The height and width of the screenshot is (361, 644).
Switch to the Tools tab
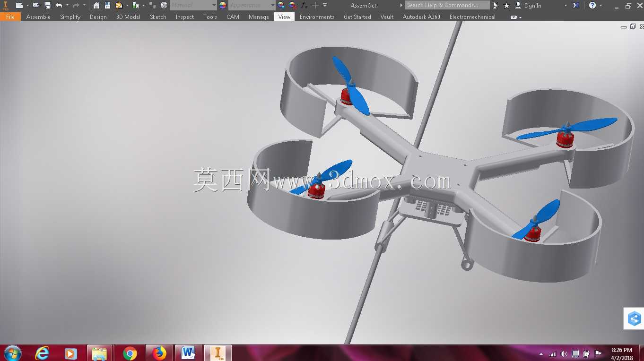pos(210,17)
